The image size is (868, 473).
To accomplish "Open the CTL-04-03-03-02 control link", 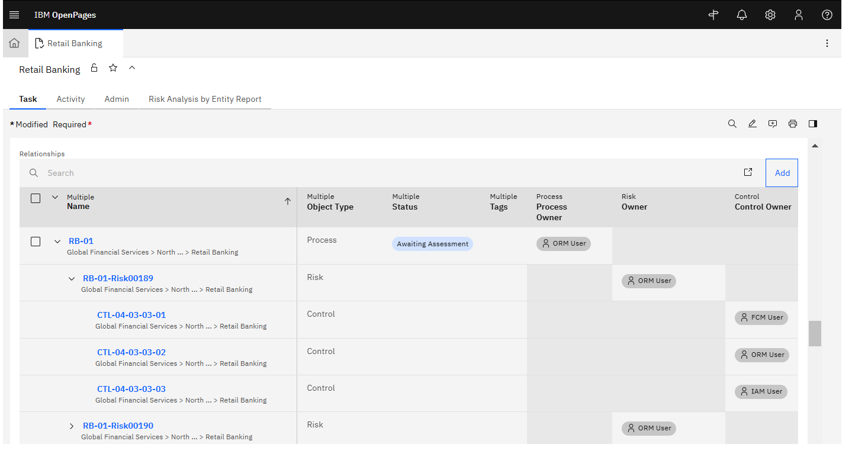I will 131,351.
